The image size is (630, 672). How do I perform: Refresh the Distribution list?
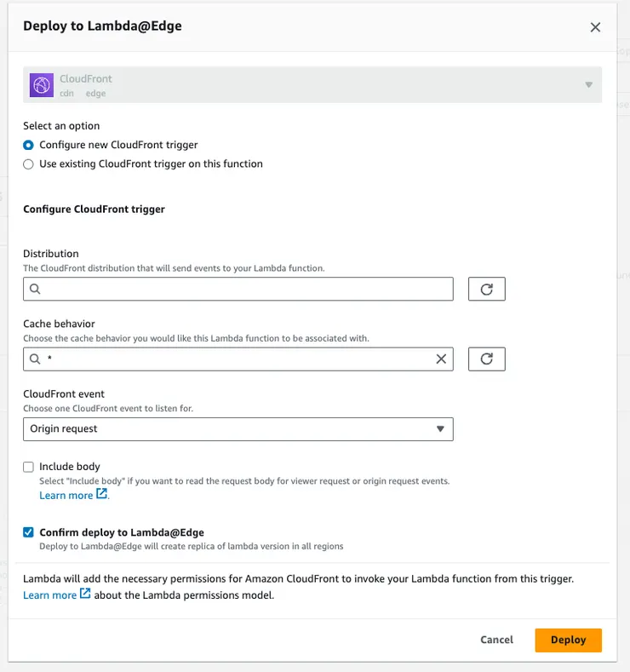pos(487,290)
